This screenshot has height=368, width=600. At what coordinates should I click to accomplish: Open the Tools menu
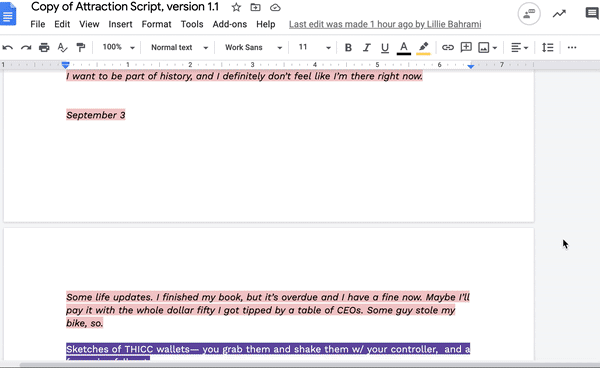[192, 24]
